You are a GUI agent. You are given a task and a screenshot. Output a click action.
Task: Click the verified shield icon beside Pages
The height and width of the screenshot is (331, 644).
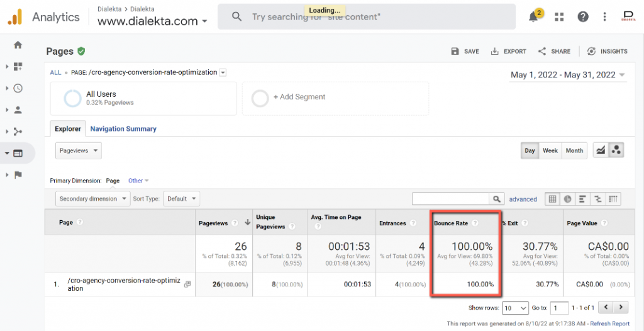pyautogui.click(x=81, y=52)
